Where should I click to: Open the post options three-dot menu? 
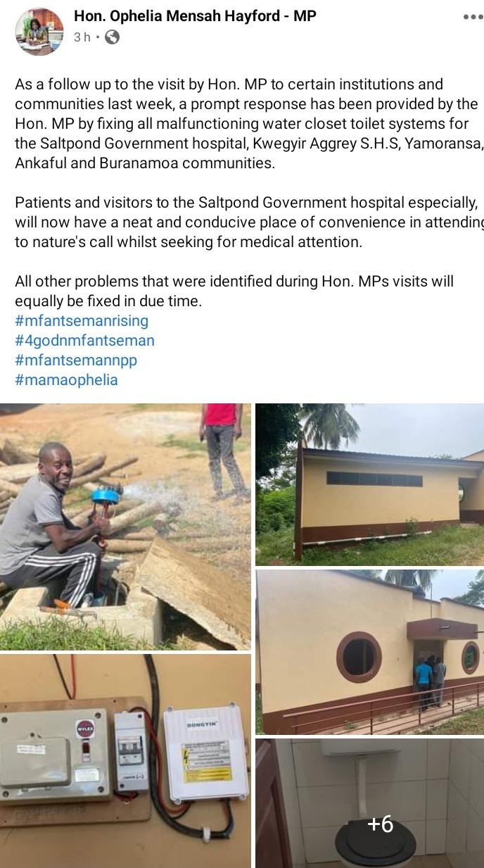click(x=473, y=17)
